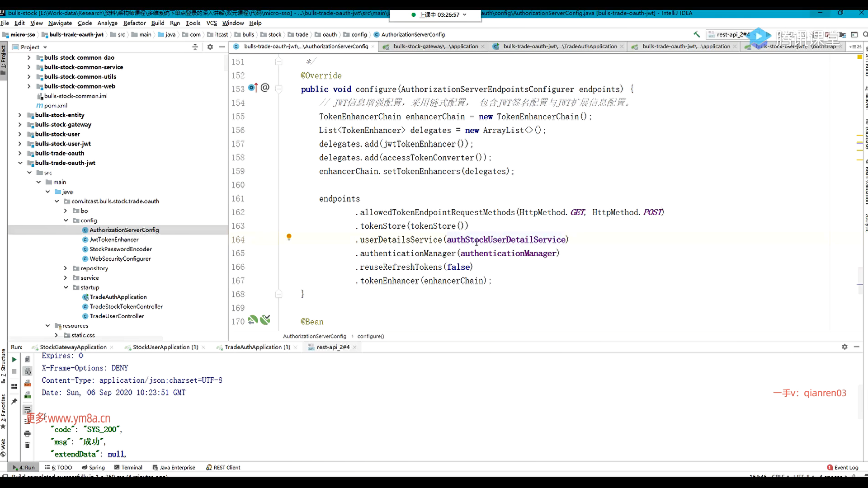Toggle soft-wrap in Run output toolbar
The width and height of the screenshot is (868, 488).
click(x=28, y=410)
